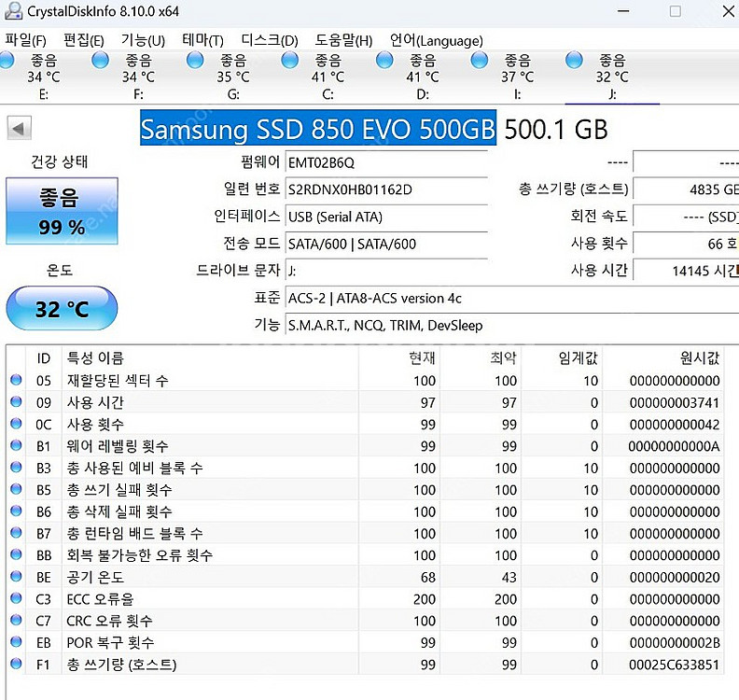Click the transfer mode field SATA/600 | SATA/600
Viewport: 739px width, 700px height.
click(x=386, y=244)
